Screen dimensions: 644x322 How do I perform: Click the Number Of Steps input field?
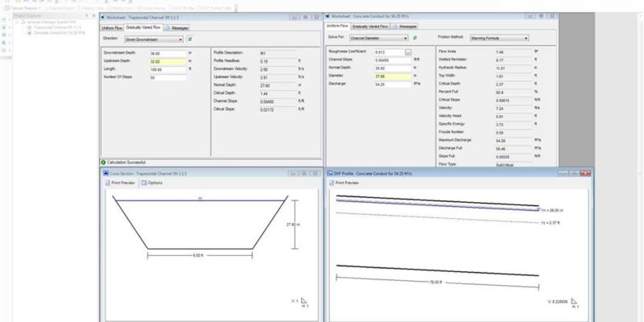(x=166, y=77)
